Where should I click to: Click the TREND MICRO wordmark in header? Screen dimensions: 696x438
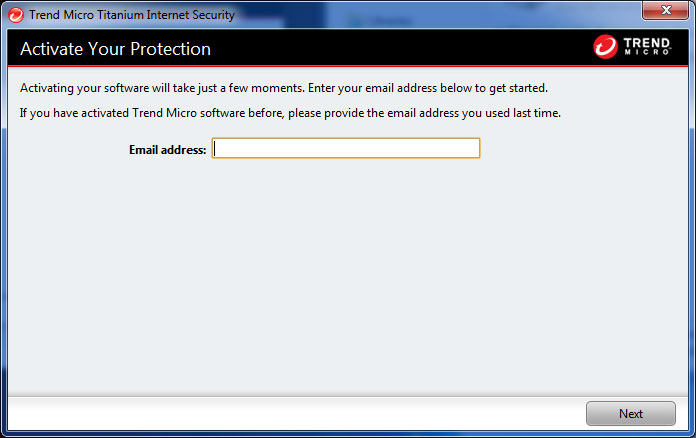tap(647, 46)
